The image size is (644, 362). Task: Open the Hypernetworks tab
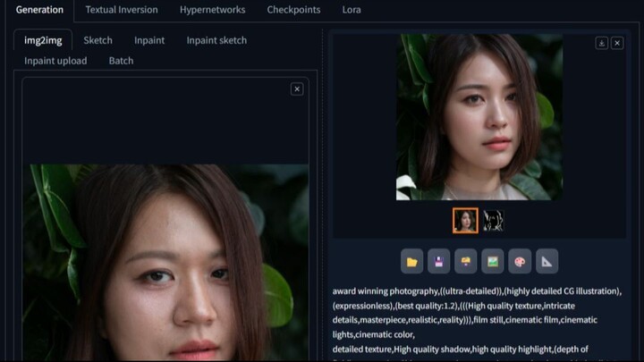tap(212, 10)
